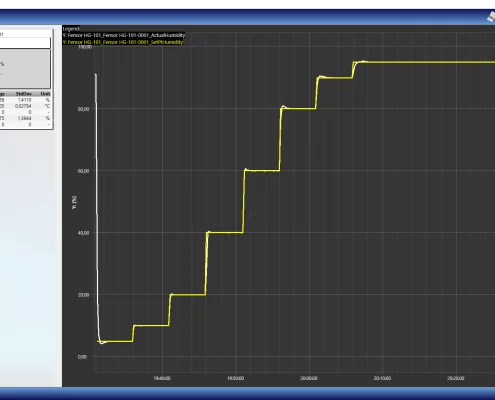
Task: Click the white text field above gray panel
Action: click(25, 43)
